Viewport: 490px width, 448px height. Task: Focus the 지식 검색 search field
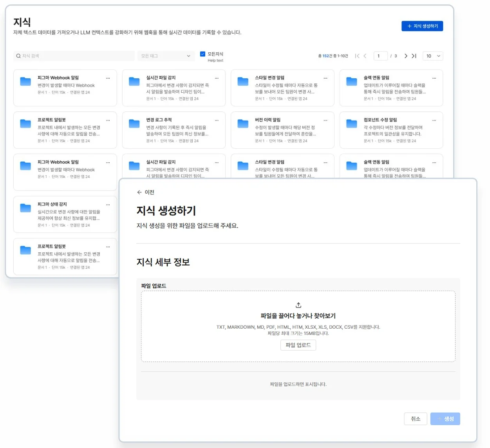74,56
